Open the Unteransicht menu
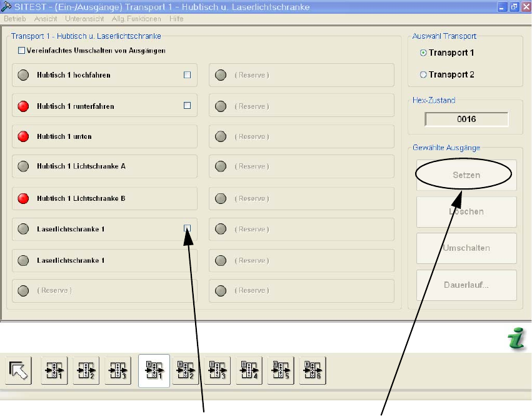532x416 pixels. point(84,19)
